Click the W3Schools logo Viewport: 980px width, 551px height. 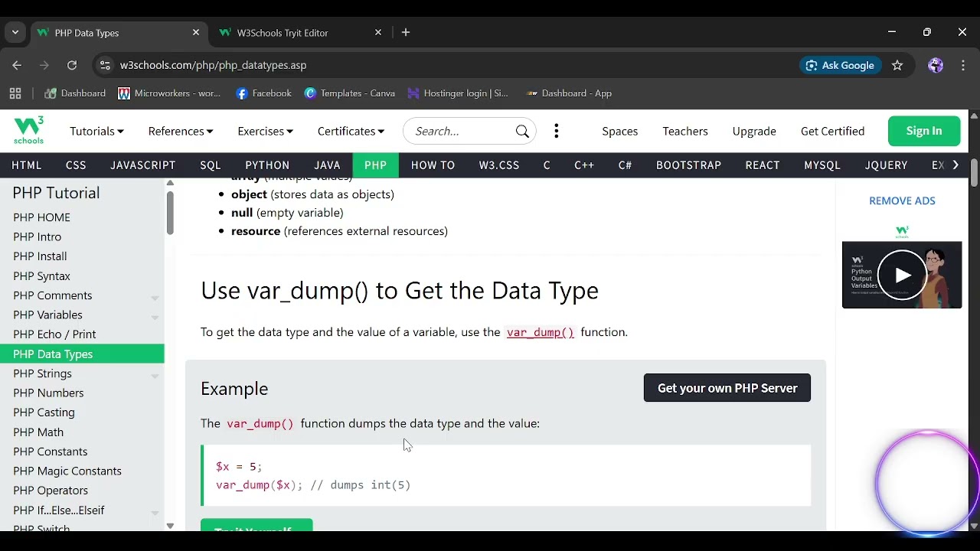(29, 131)
